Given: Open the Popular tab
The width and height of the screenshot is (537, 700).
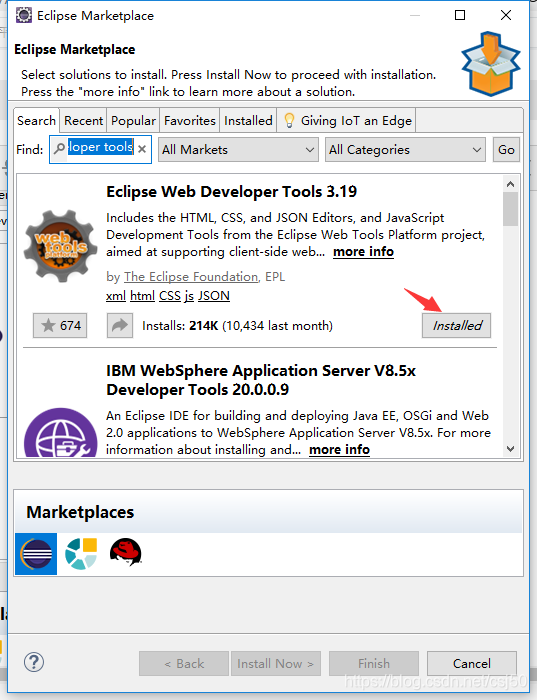Looking at the screenshot, I should click(x=133, y=121).
